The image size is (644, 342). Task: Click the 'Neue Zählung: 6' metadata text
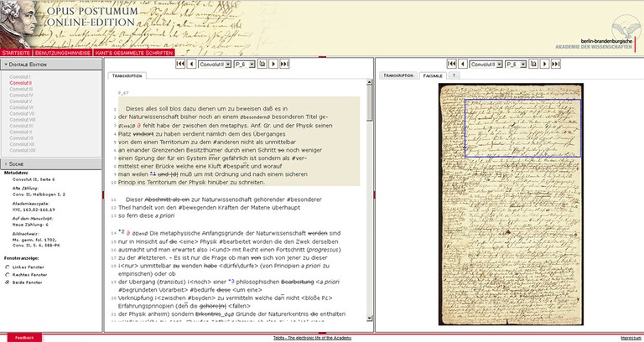click(30, 225)
